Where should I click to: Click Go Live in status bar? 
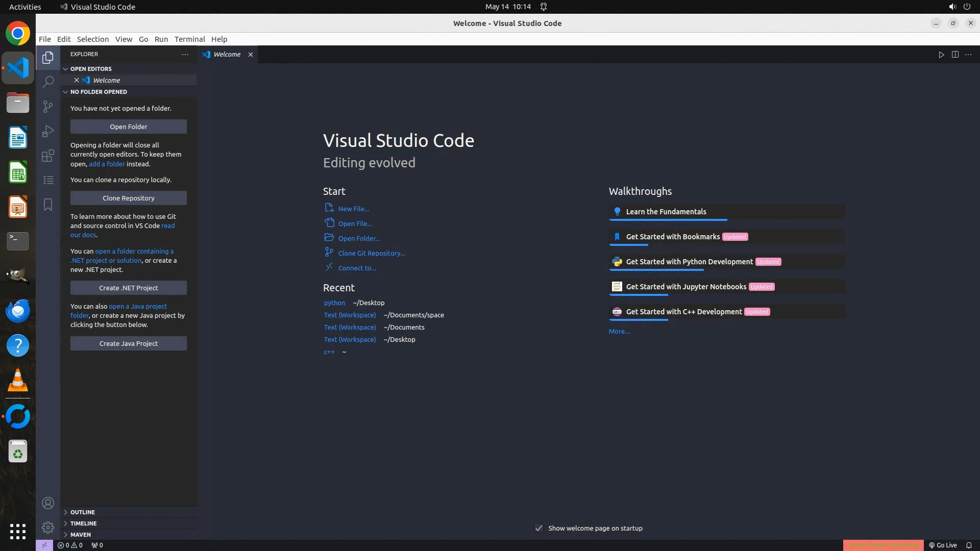click(x=943, y=545)
